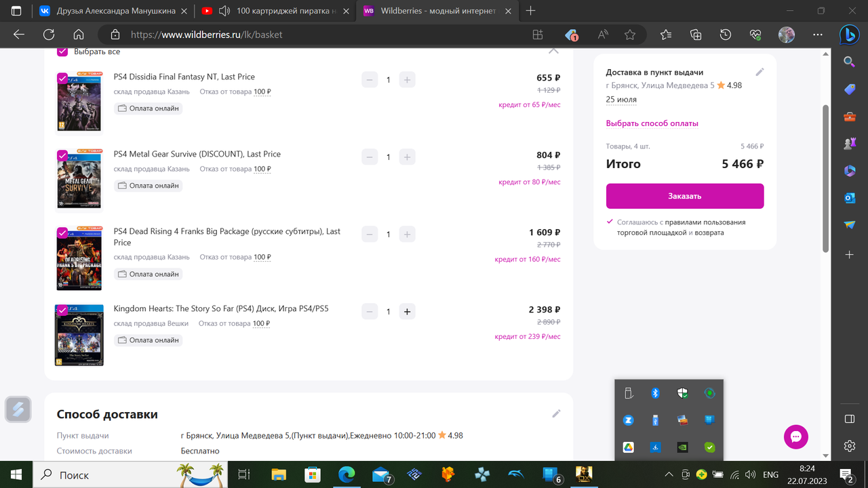Open the PS4 Metal Gear Survive product title
Image resolution: width=868 pixels, height=488 pixels.
point(197,154)
